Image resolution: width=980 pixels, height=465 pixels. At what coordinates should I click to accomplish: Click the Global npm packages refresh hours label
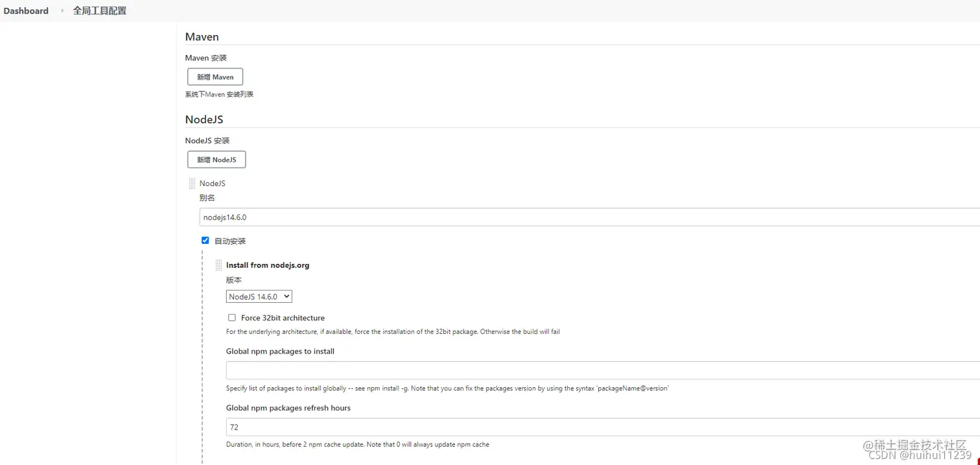[288, 408]
